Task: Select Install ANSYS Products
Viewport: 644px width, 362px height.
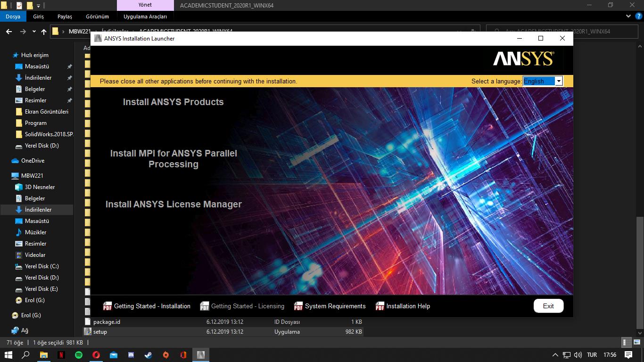Action: tap(173, 102)
